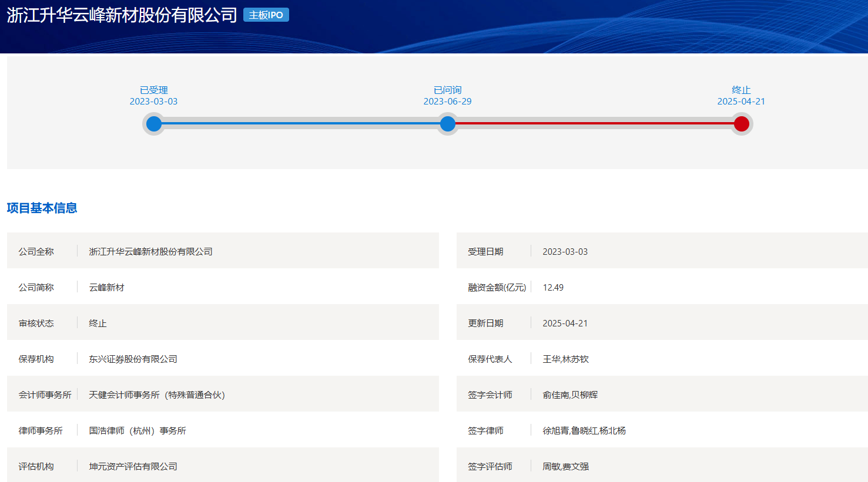Click the 已问询 timeline dot
Screen dimensions: 868x482
point(448,124)
